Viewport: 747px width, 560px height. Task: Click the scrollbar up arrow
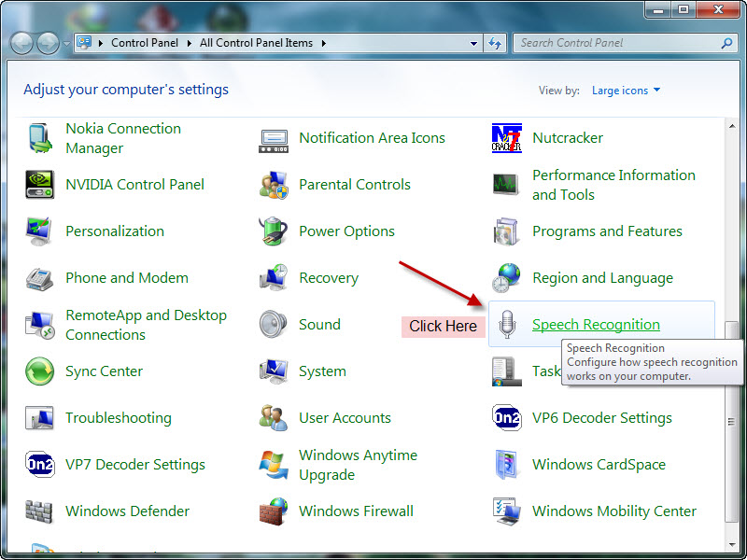click(731, 126)
